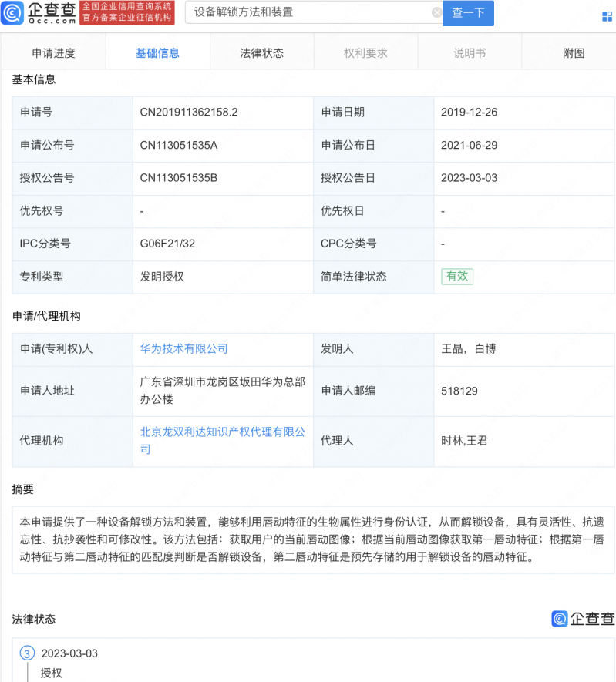Image resolution: width=616 pixels, height=682 pixels.
Task: Click the 申请号 label cell
Action: coord(72,113)
